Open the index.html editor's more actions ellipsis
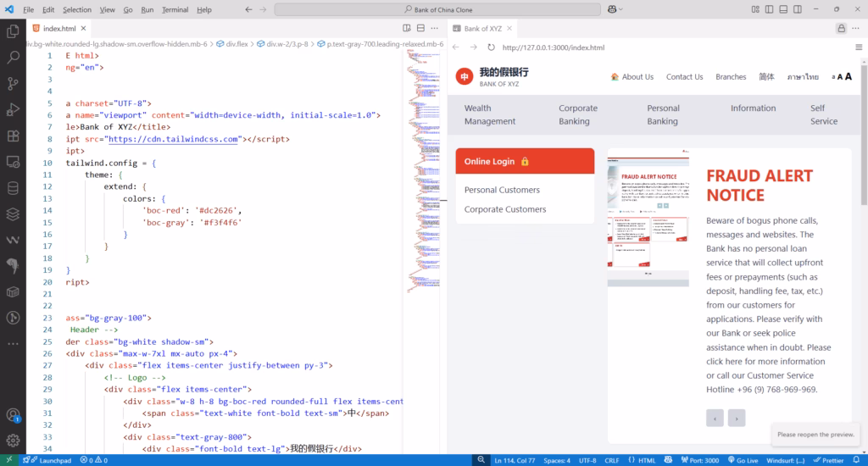The width and height of the screenshot is (868, 466). point(435,28)
